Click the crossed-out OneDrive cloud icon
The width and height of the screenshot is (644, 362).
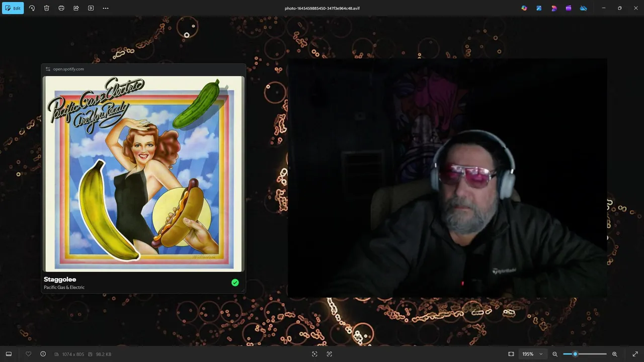[583, 8]
